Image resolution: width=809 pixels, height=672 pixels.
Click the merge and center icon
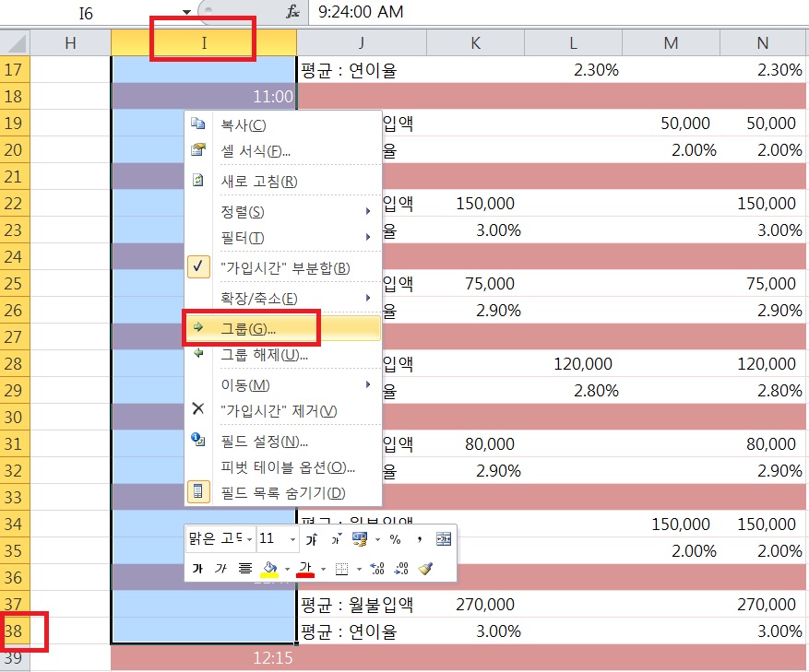[444, 539]
